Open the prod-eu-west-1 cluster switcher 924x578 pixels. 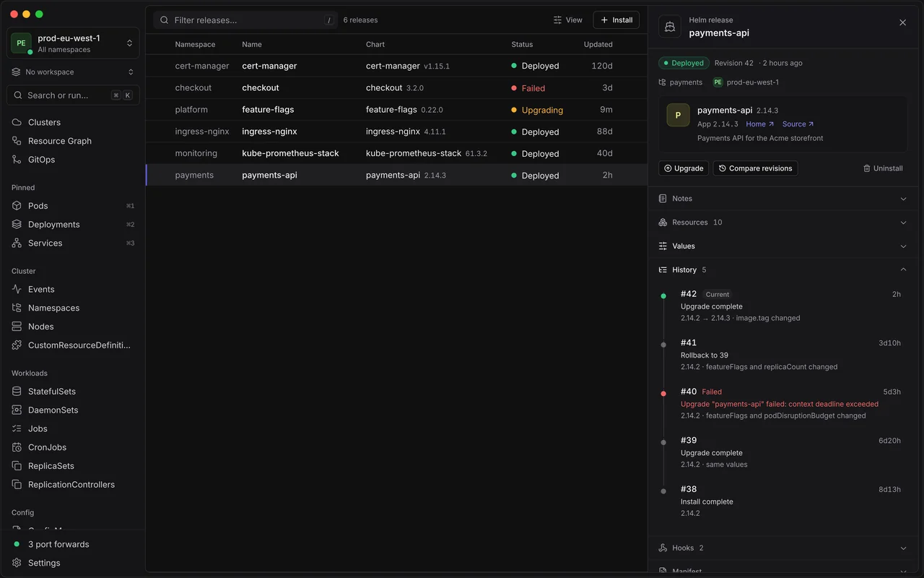[73, 43]
